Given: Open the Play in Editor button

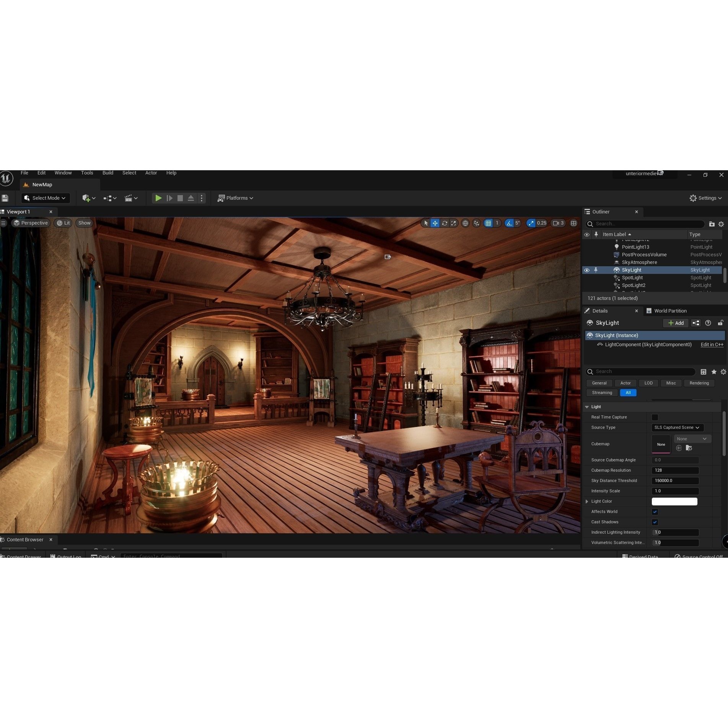Looking at the screenshot, I should coord(158,198).
